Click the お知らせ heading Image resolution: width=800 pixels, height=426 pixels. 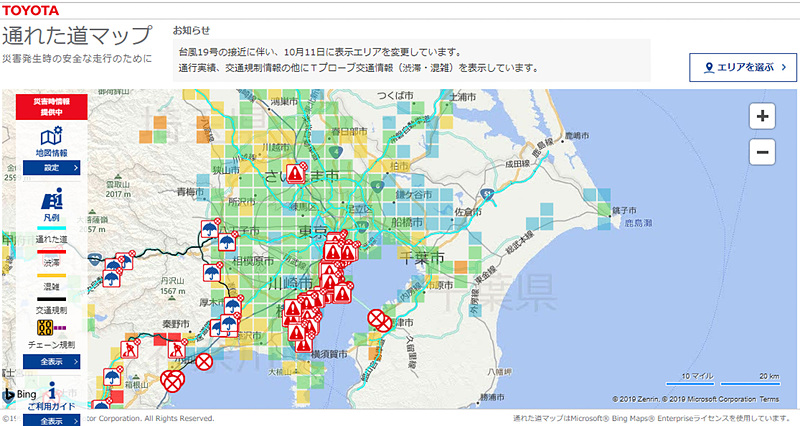click(x=191, y=31)
